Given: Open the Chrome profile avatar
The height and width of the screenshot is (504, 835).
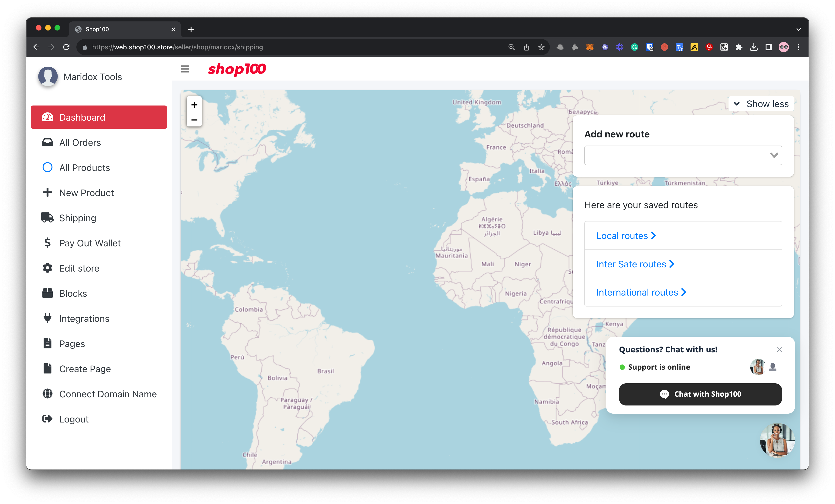Looking at the screenshot, I should (784, 47).
